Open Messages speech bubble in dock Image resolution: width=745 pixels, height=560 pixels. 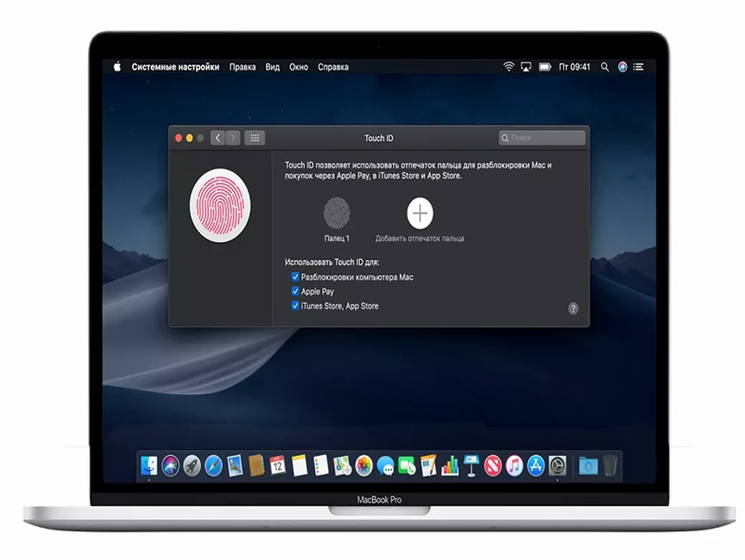coord(385,465)
